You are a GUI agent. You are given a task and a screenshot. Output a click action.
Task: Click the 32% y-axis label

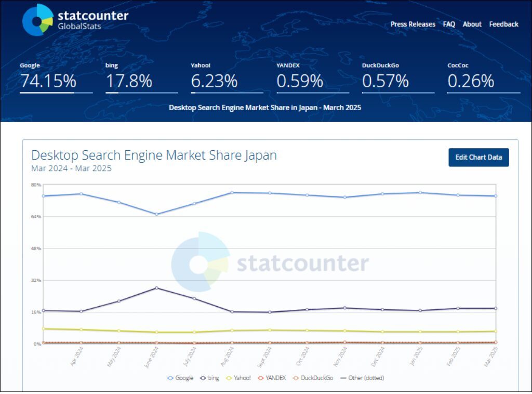(36, 280)
